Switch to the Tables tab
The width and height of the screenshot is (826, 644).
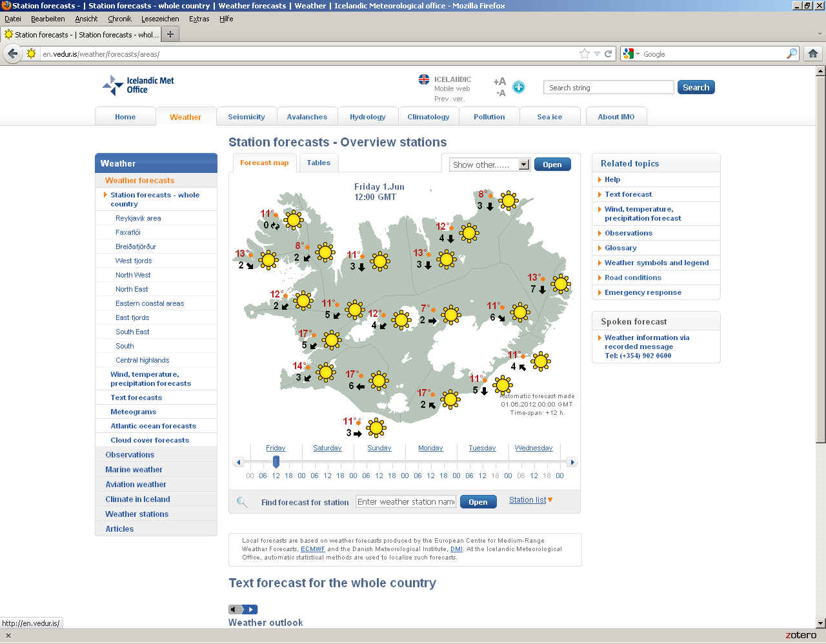tap(318, 163)
